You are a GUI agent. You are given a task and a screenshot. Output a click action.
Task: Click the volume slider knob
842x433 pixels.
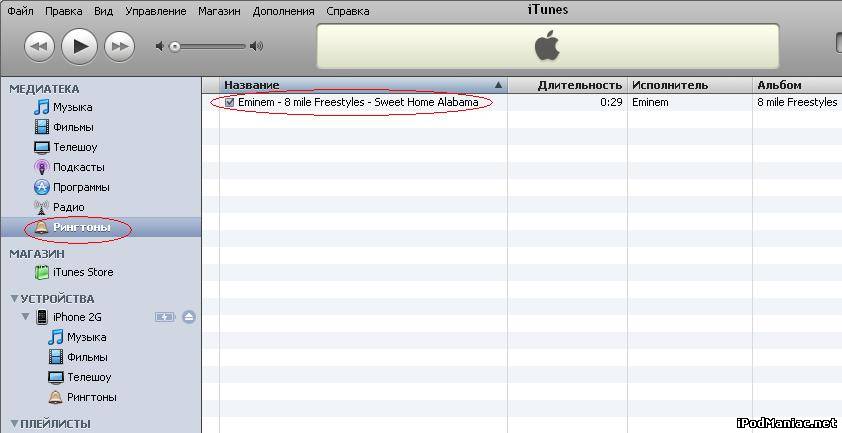(x=175, y=47)
